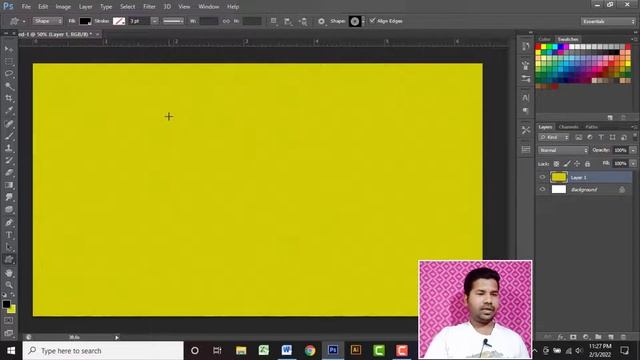640x360 pixels.
Task: Select the Path Selection tool
Action: [x=9, y=247]
